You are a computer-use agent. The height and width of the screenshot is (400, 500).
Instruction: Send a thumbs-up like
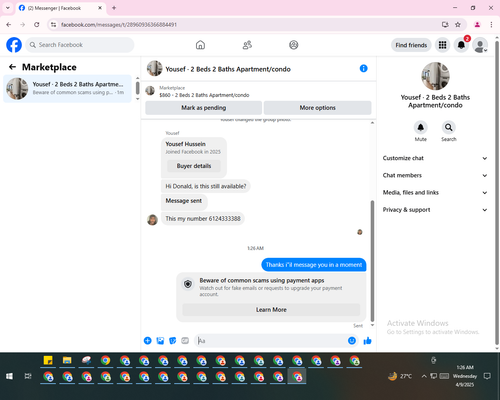coord(367,341)
